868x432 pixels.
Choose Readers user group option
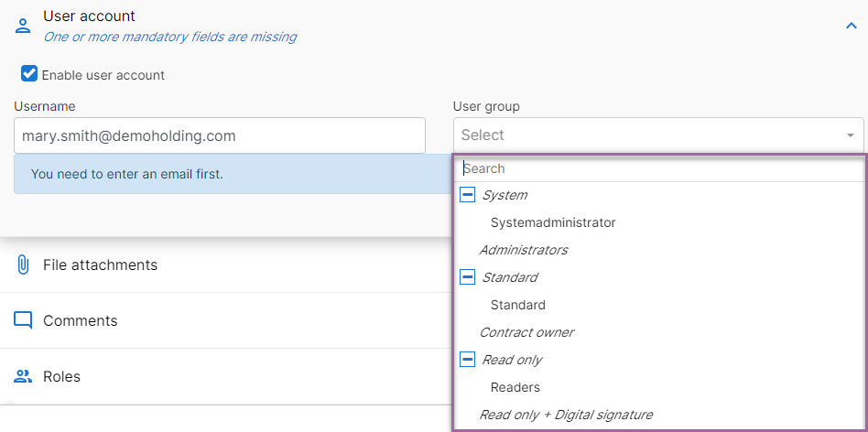pos(515,387)
